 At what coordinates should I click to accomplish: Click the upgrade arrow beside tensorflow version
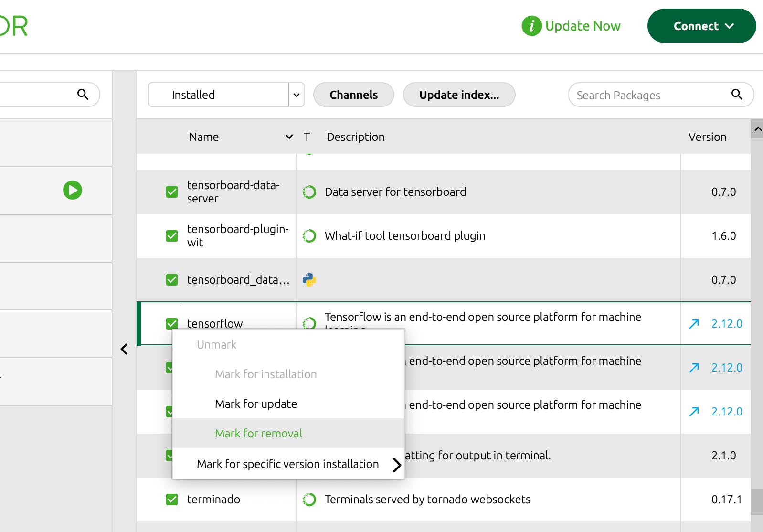pyautogui.click(x=694, y=324)
